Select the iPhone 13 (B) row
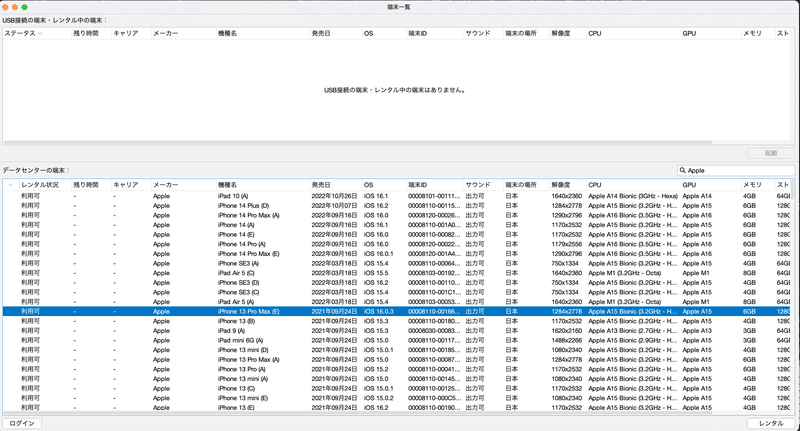Screen dimensions: 800x431 coord(396,321)
